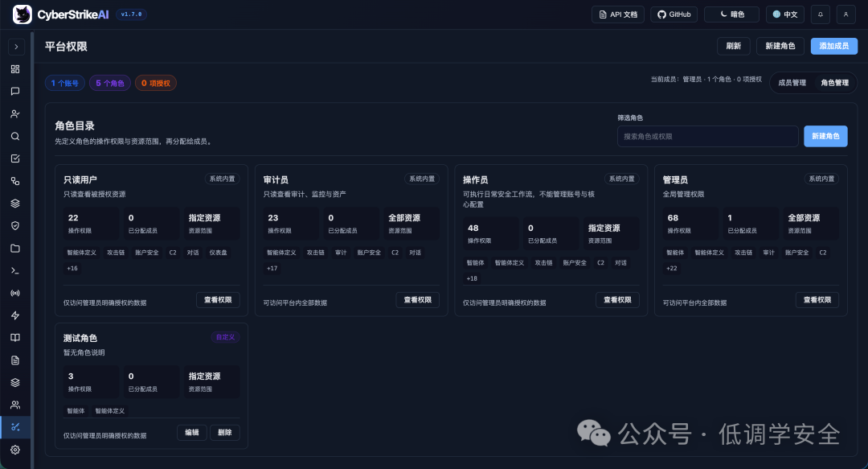
Task: Click the 0 项授权 badge
Action: coord(156,83)
